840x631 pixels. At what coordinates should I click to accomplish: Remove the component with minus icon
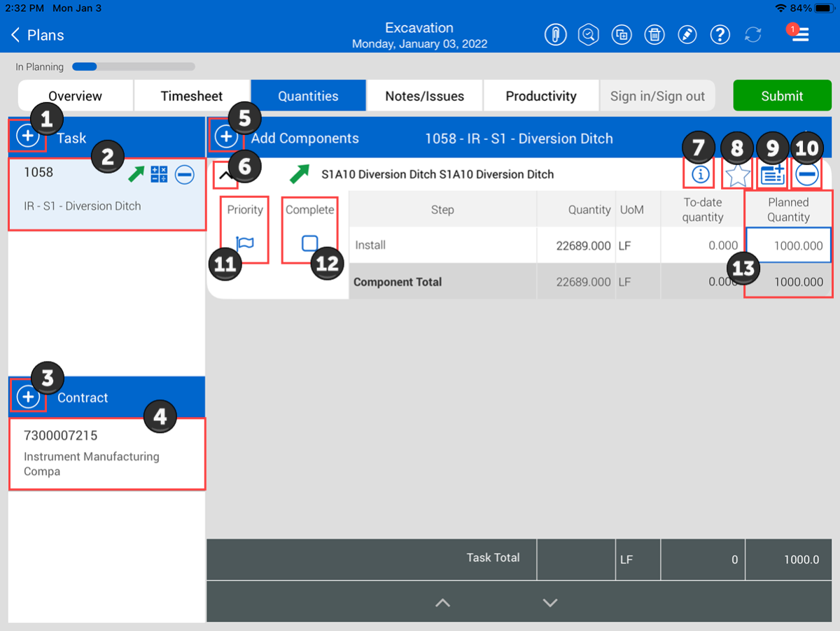tap(807, 175)
